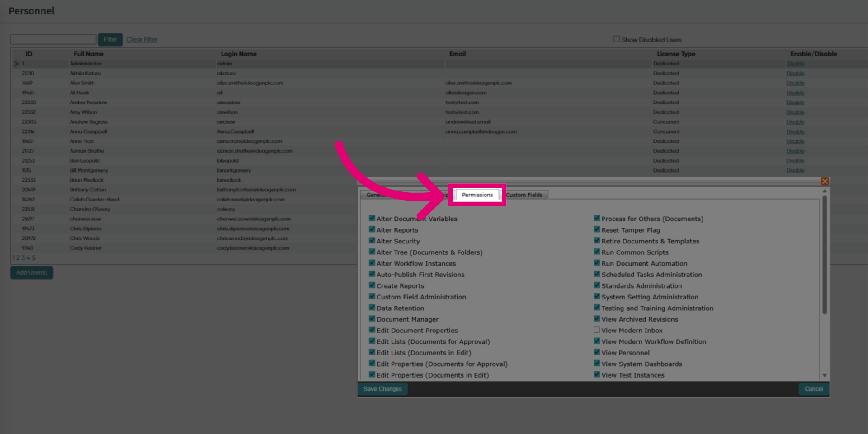Image resolution: width=868 pixels, height=434 pixels.
Task: Select the Cody Kestner row
Action: point(184,248)
